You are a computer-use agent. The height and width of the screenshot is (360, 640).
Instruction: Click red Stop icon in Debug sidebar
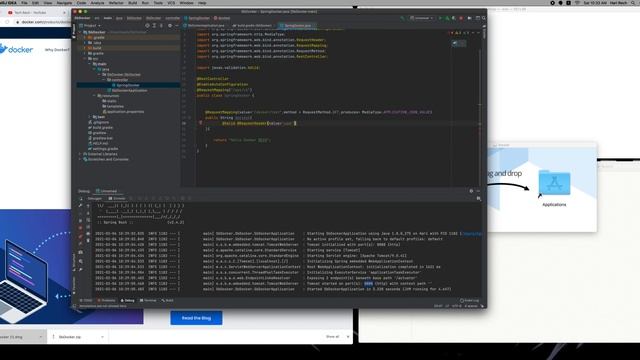81,228
